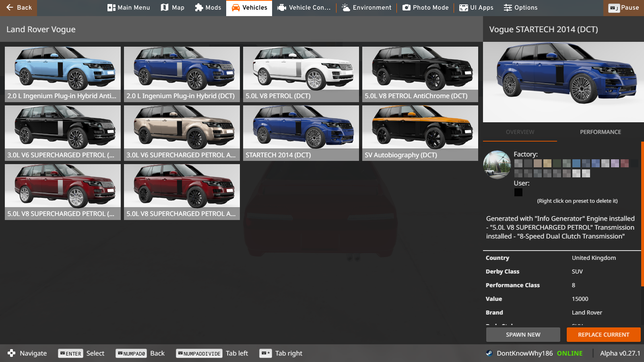644x362 pixels.
Task: Click the Steam icon beside DontKnowWhy186
Action: point(489,353)
